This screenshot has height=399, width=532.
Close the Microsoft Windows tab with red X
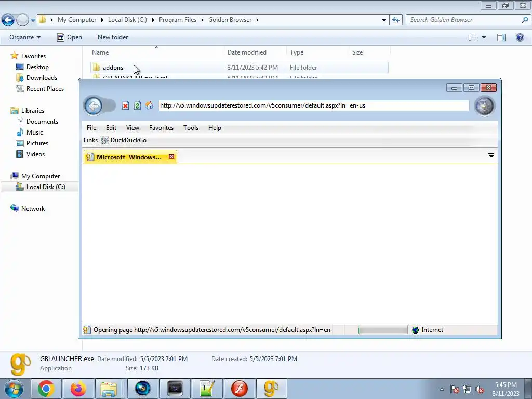171,157
